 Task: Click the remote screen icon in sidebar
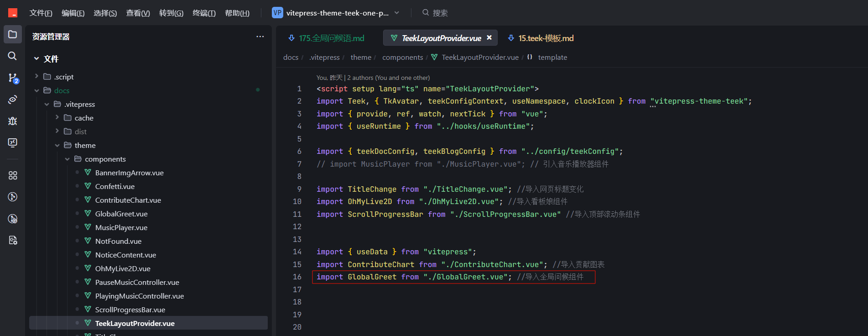(13, 142)
